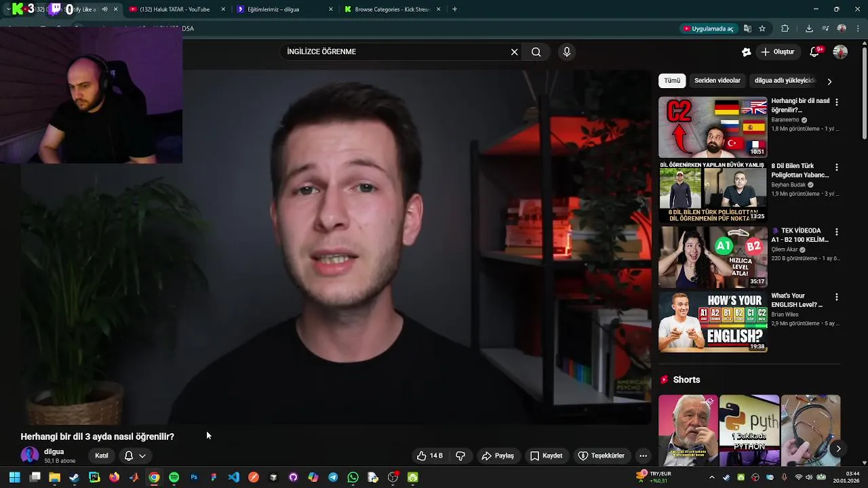Viewport: 868px width, 488px height.
Task: Open YouTube account avatar menu
Action: coord(840,52)
